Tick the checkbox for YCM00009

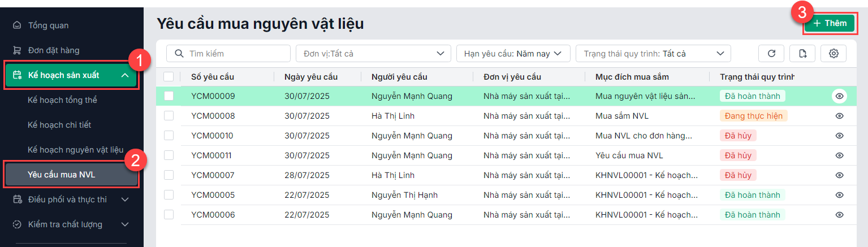169,96
